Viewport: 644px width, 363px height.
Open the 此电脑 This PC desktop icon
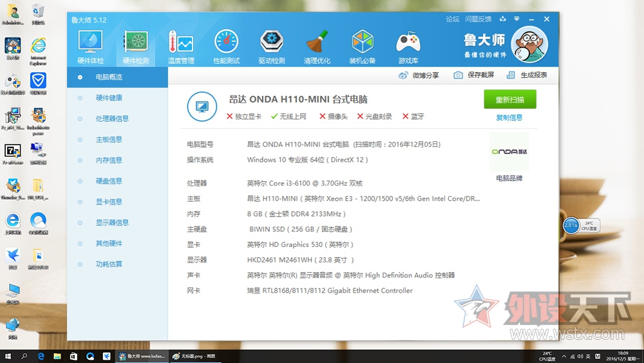coord(13,293)
